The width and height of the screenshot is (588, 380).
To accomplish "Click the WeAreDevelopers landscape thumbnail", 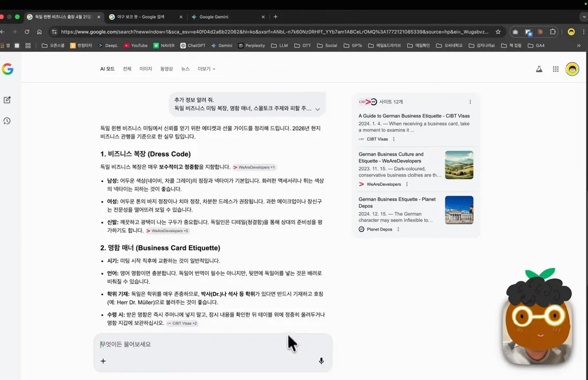I will coord(459,165).
